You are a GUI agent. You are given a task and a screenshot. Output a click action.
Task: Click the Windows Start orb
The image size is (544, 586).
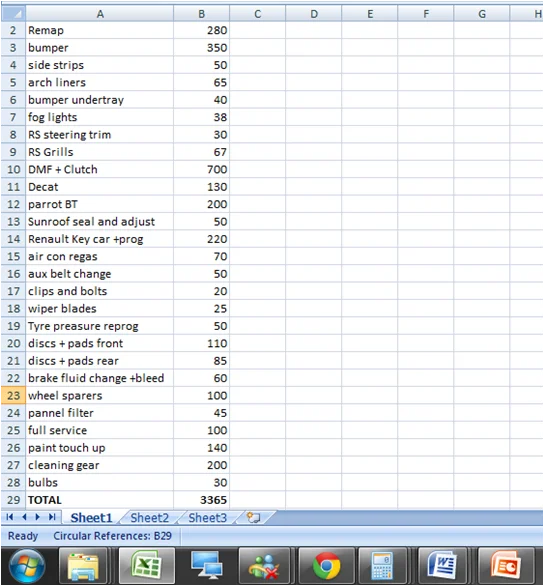pos(27,566)
